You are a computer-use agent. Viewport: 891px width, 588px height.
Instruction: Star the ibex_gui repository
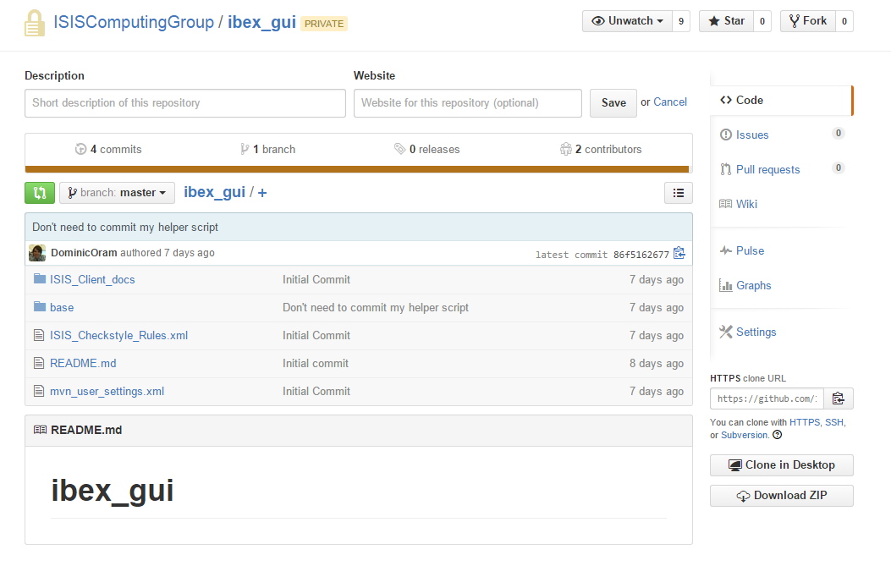[726, 21]
